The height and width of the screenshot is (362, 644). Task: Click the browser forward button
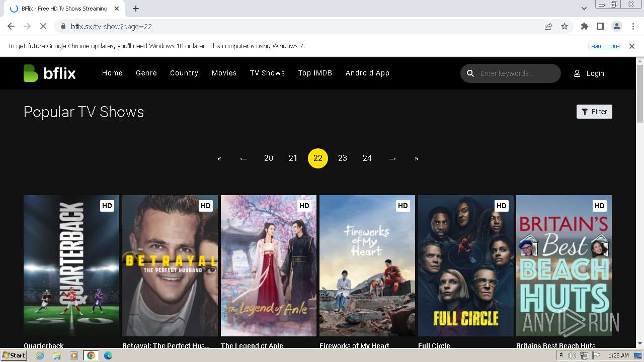pos(27,27)
